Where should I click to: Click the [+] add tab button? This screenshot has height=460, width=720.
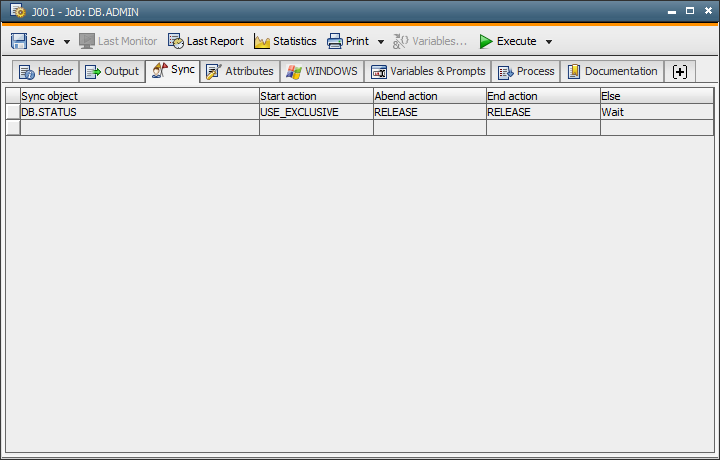(x=680, y=71)
